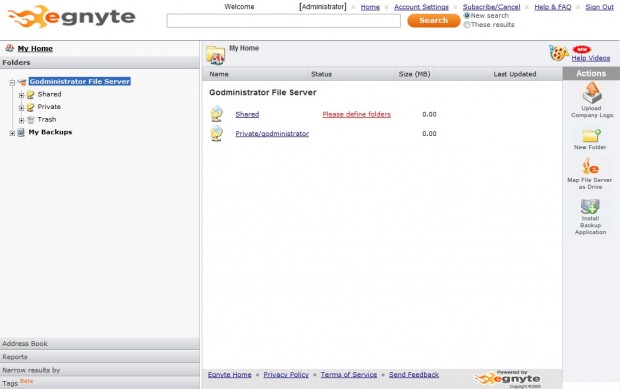Screen dimensions: 620x389
Task: Sort by Name column header
Action: point(219,74)
